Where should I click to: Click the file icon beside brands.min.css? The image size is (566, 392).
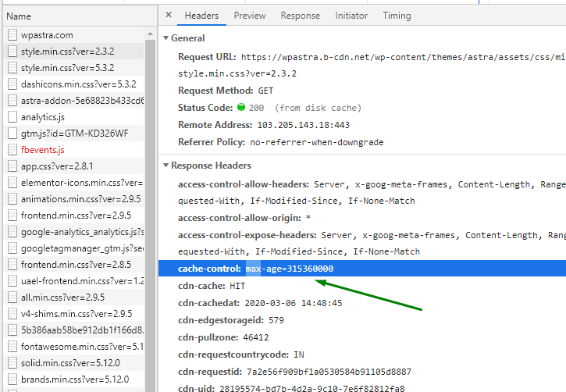tap(12, 380)
